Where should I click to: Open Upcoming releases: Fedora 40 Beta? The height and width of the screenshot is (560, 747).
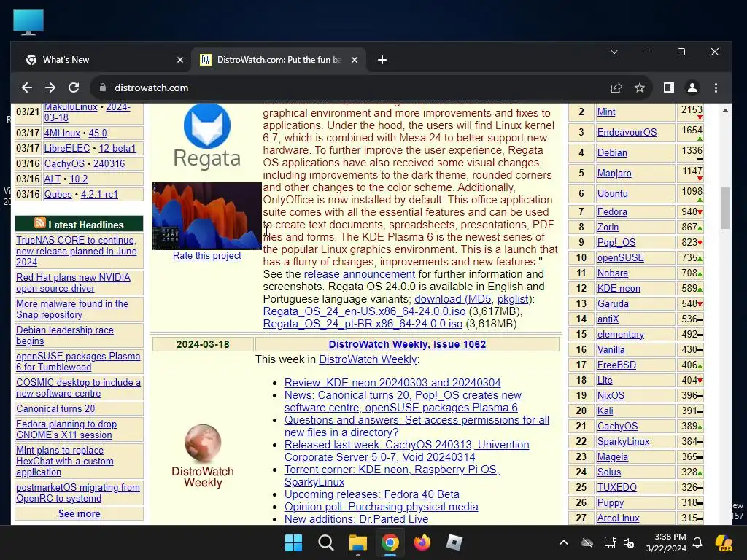pyautogui.click(x=371, y=494)
